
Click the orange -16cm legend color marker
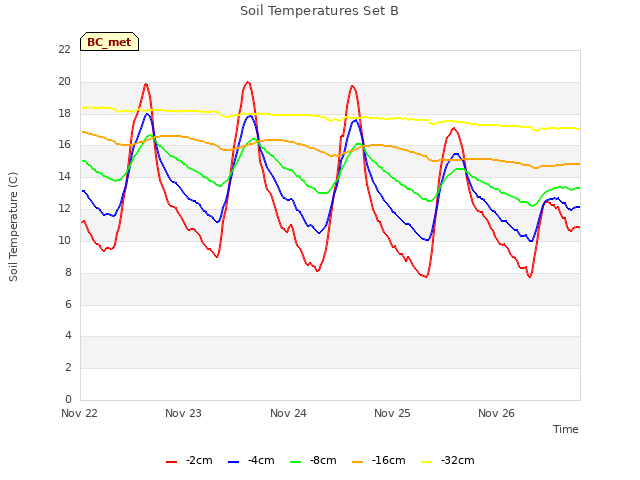coord(357,462)
